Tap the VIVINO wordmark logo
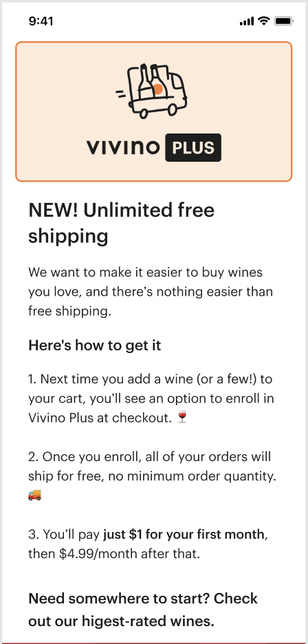Screen dimensions: 308x644 123,147
